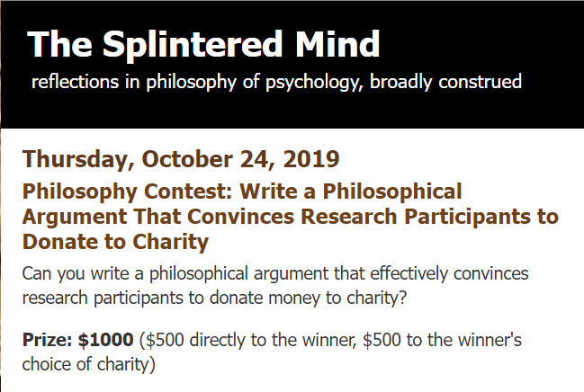The width and height of the screenshot is (584, 392).
Task: Click the year "2019" in the date header
Action: point(310,159)
